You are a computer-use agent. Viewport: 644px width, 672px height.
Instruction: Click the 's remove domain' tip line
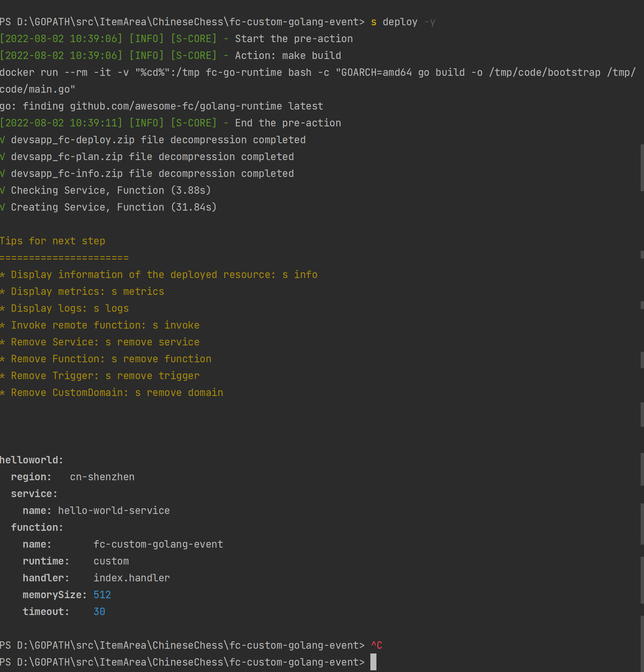112,393
